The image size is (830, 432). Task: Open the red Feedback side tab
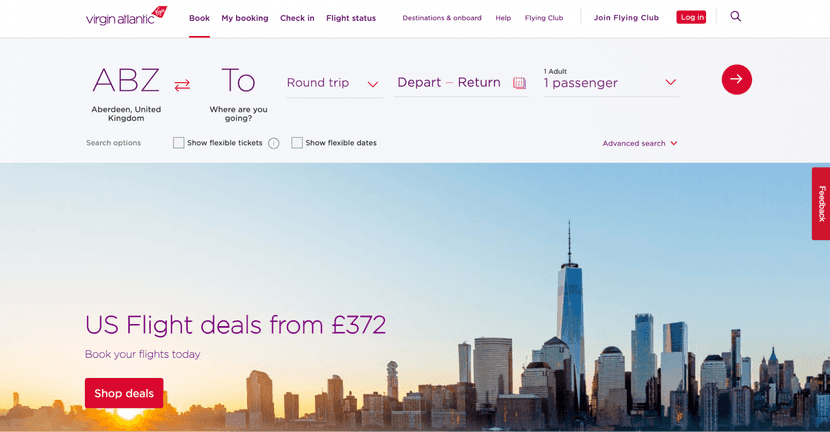[821, 204]
